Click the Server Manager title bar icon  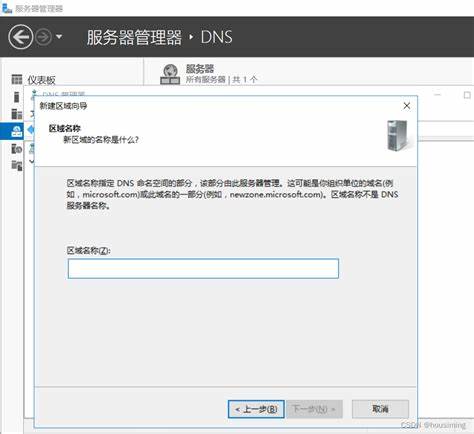pyautogui.click(x=7, y=7)
